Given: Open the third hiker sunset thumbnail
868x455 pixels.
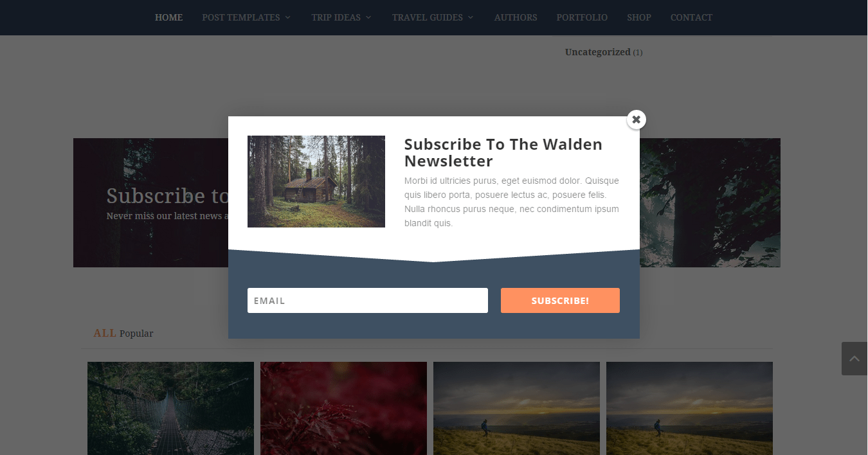Looking at the screenshot, I should (516, 408).
